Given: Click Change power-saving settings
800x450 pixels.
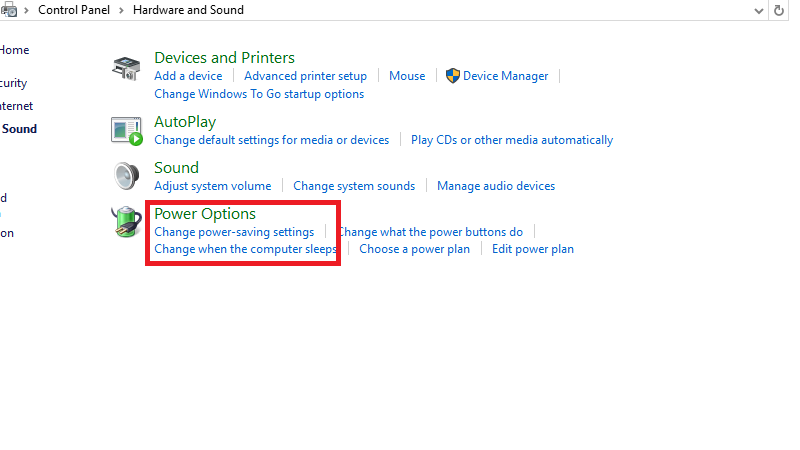Looking at the screenshot, I should point(233,232).
